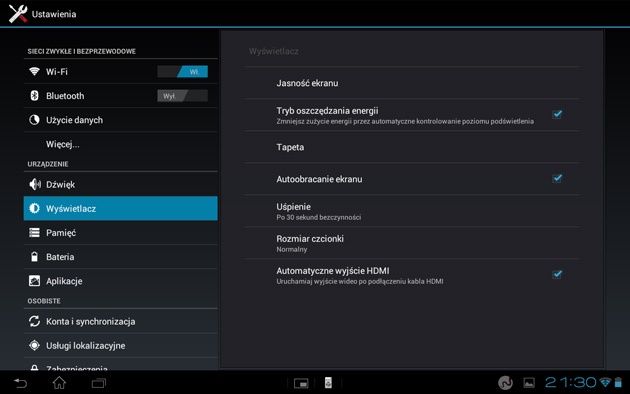Select Dźwięk in the sidebar
This screenshot has height=394, width=630.
(121, 184)
